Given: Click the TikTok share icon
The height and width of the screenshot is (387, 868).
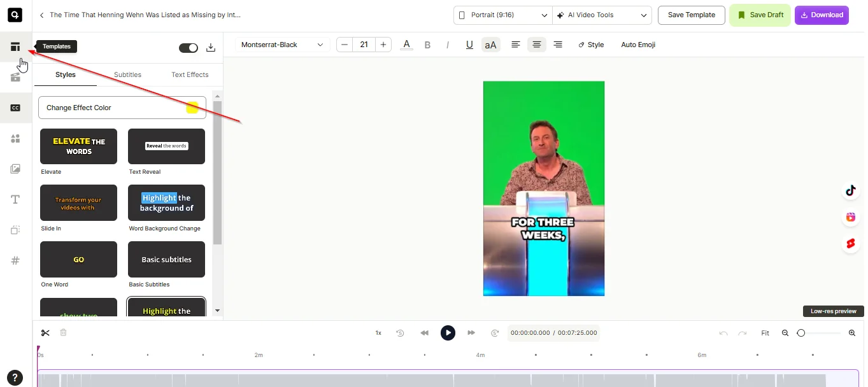Looking at the screenshot, I should [x=850, y=190].
